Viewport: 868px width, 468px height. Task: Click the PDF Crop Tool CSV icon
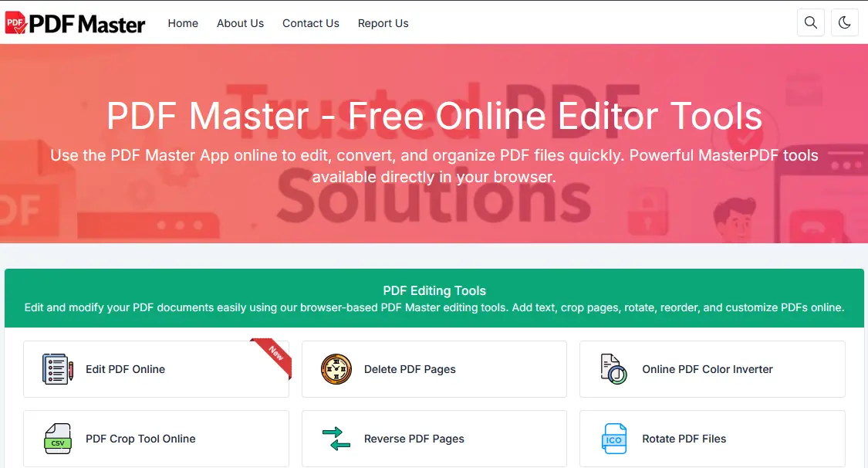point(58,439)
